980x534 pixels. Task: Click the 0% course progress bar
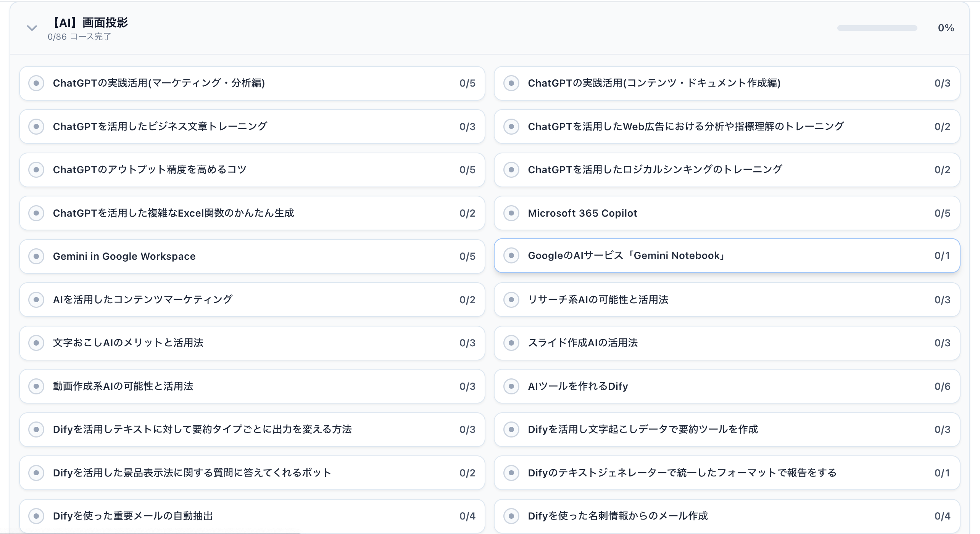[877, 28]
